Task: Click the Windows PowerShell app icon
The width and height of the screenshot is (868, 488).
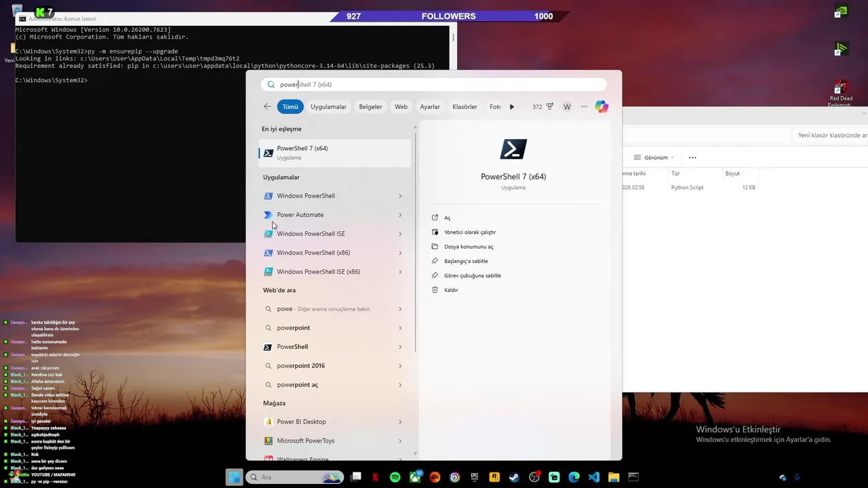Action: point(269,196)
